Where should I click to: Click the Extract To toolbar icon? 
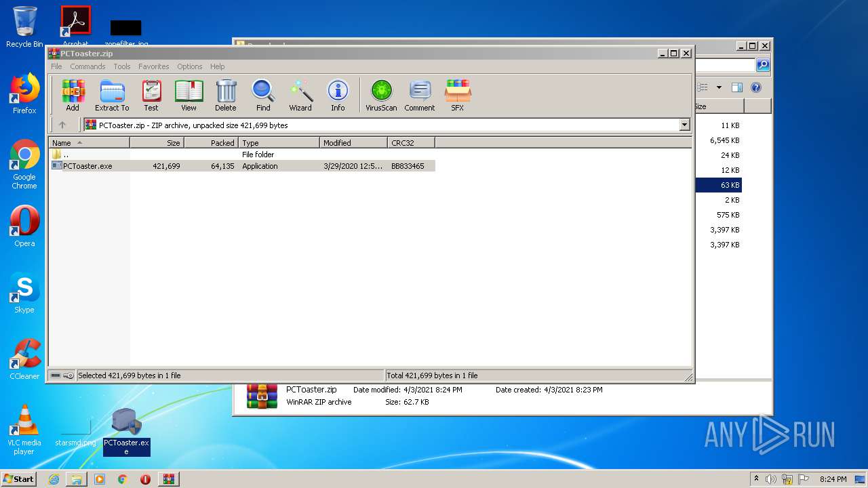tap(112, 96)
